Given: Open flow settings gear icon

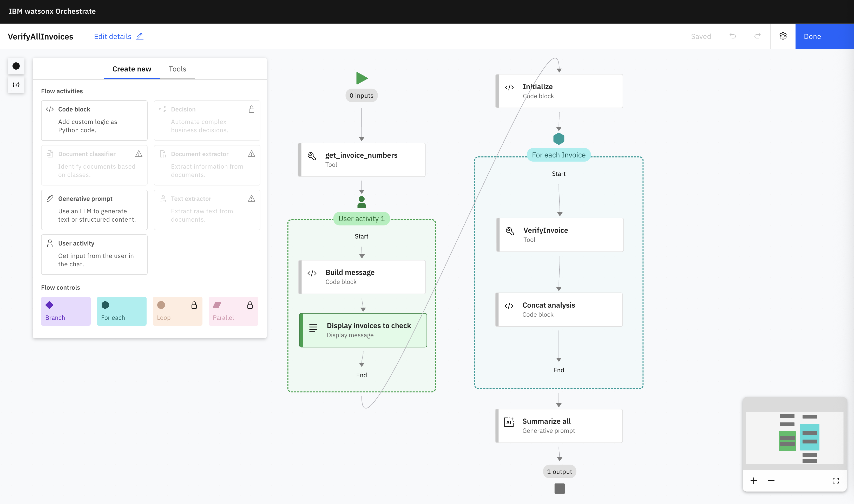Looking at the screenshot, I should coord(783,36).
